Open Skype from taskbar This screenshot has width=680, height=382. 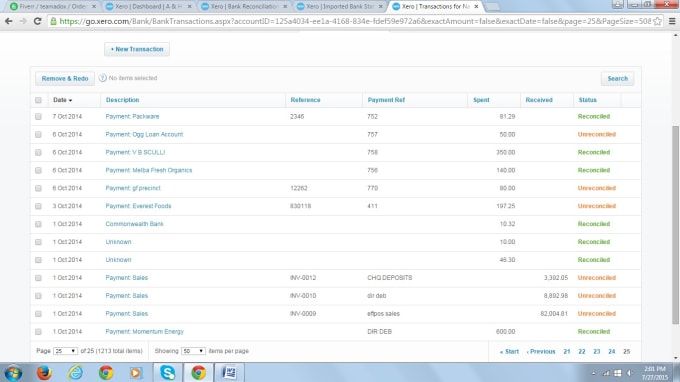pos(168,373)
